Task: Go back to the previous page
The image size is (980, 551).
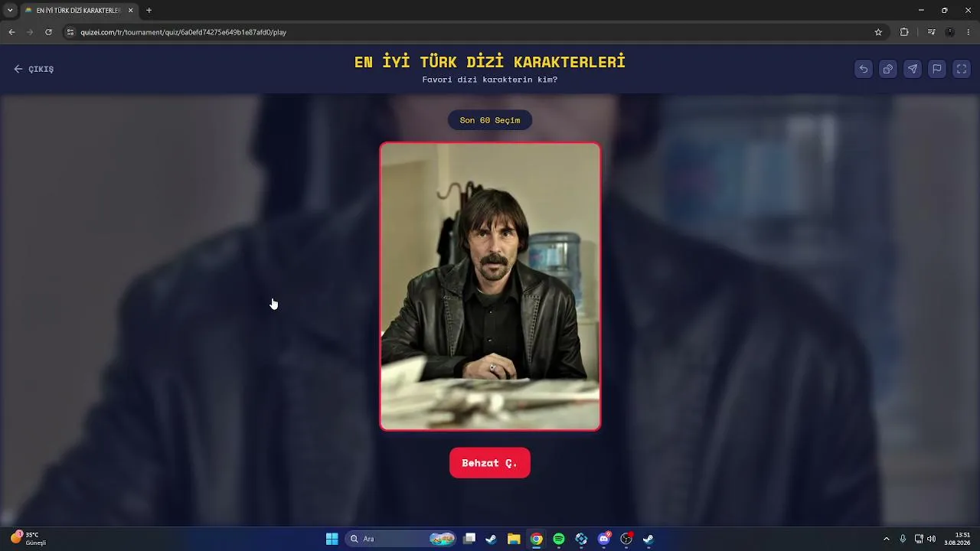Action: point(11,32)
